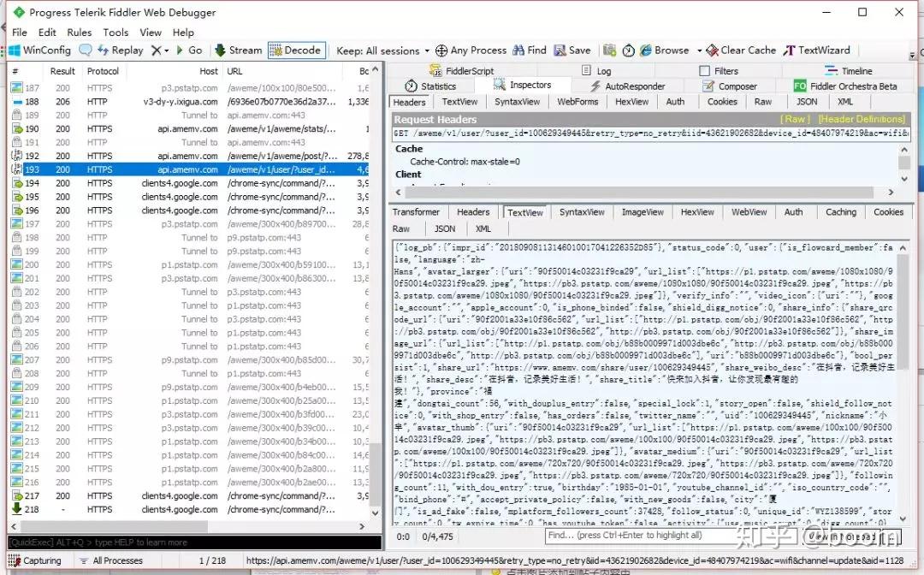Screen dimensions: 924x575
Task: Click the [Raw] link in Request Headers
Action: (x=795, y=119)
